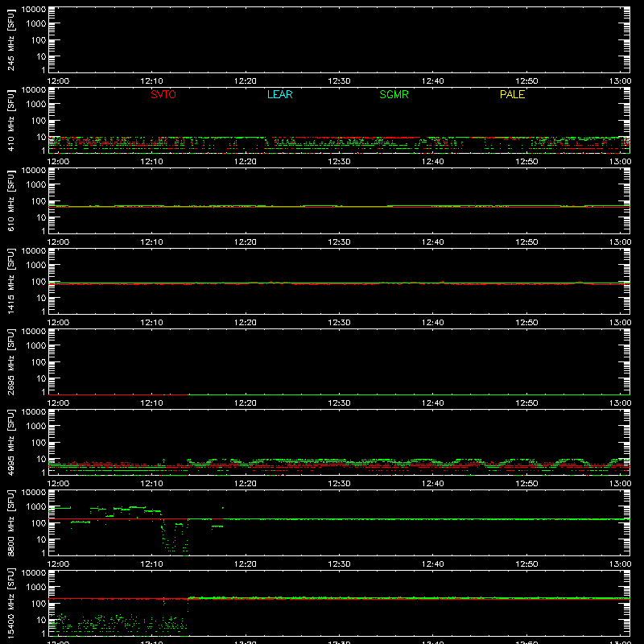Click the 10000 tick label of the 8800 MHz plot
The image size is (644, 644).
click(x=34, y=493)
